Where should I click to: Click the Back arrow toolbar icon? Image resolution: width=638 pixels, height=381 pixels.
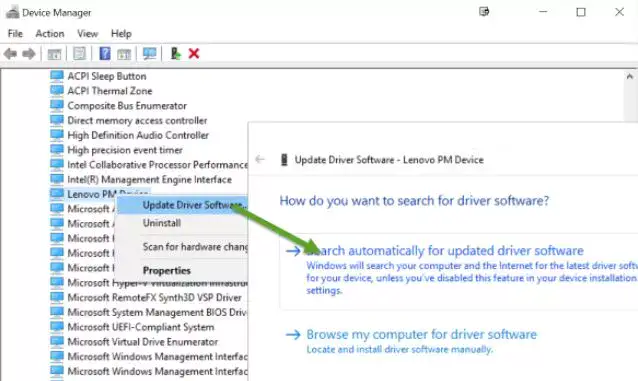tap(10, 53)
